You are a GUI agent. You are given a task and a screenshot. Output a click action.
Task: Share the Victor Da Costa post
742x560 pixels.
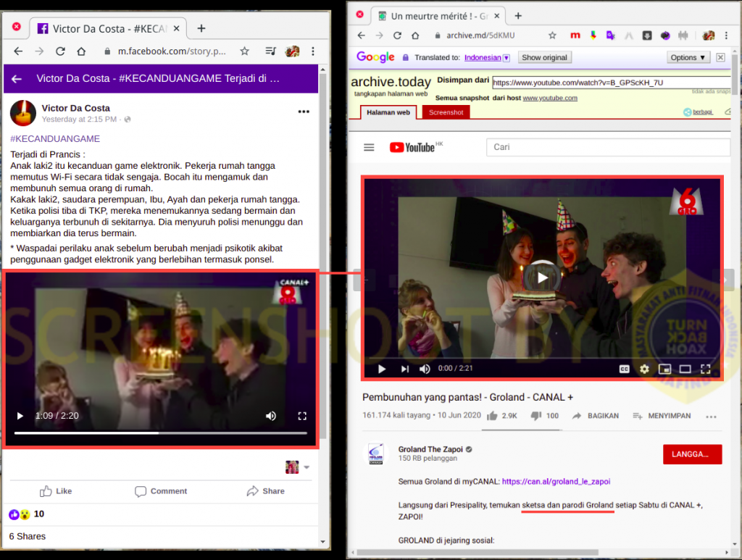[265, 491]
